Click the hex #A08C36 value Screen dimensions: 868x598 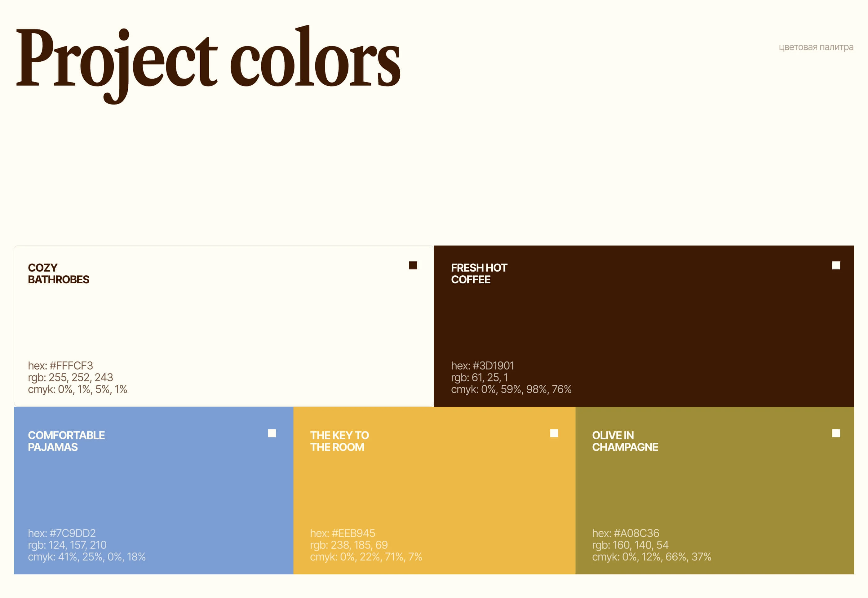[x=625, y=533]
